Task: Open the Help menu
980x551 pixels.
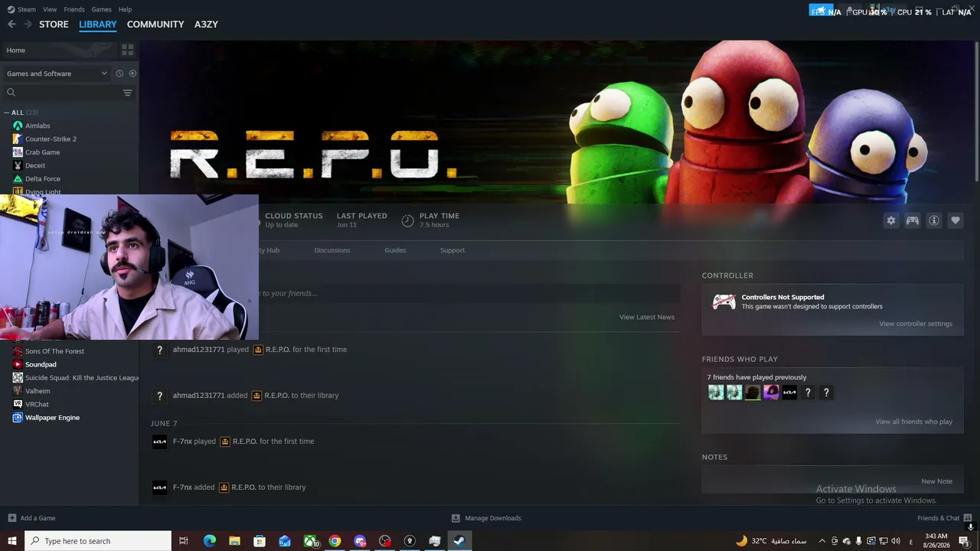Action: [x=125, y=9]
